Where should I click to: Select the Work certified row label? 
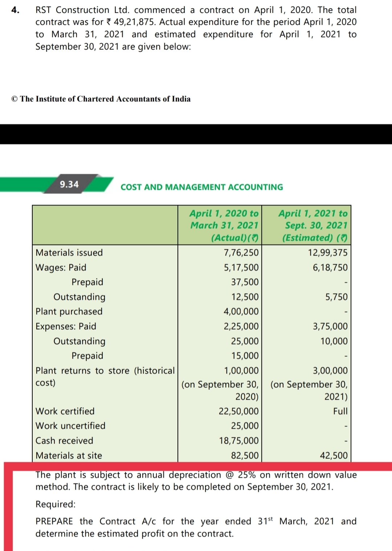pyautogui.click(x=65, y=411)
